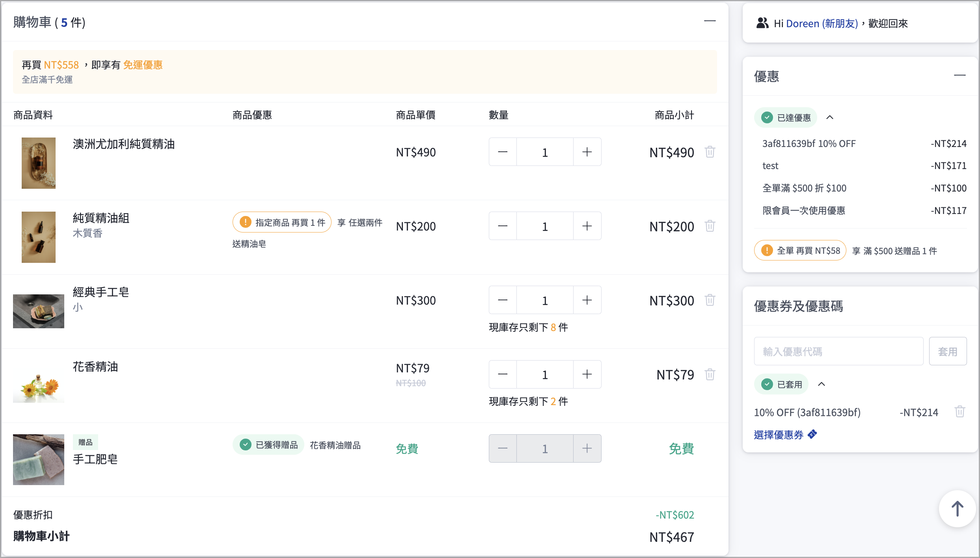The image size is (980, 558).
Task: Open 手工肥皂 gift product thumbnail
Action: [39, 459]
